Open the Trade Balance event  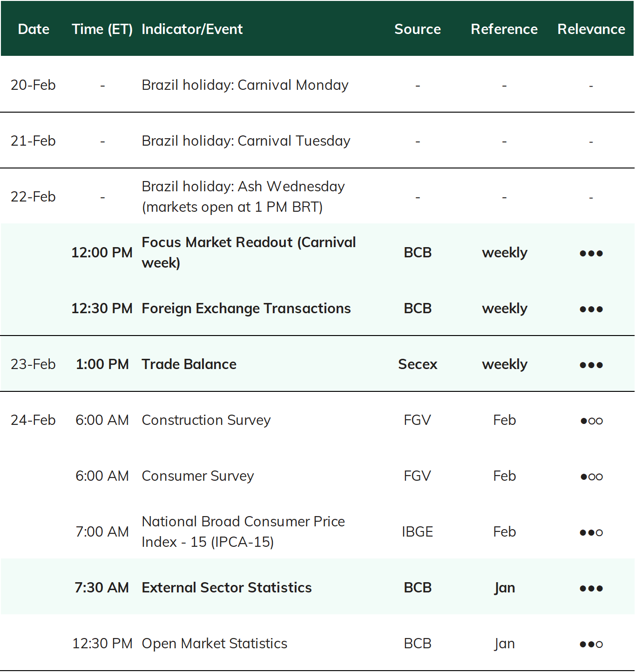point(189,364)
